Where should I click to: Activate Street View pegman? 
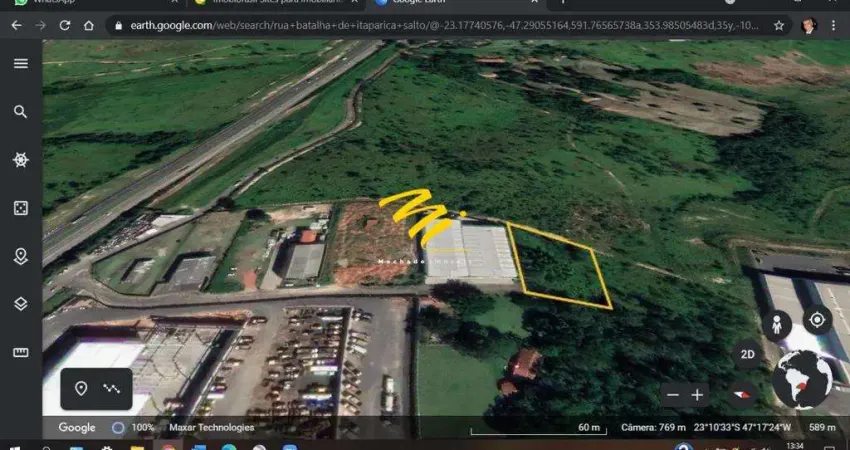777,326
